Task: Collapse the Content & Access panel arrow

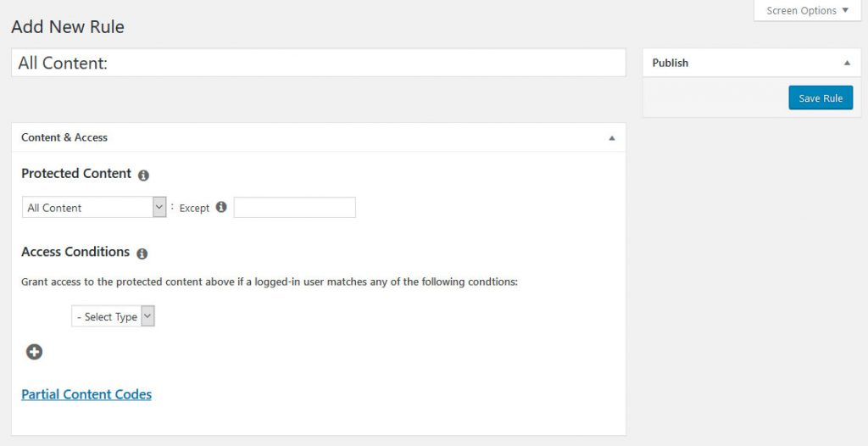Action: point(612,137)
